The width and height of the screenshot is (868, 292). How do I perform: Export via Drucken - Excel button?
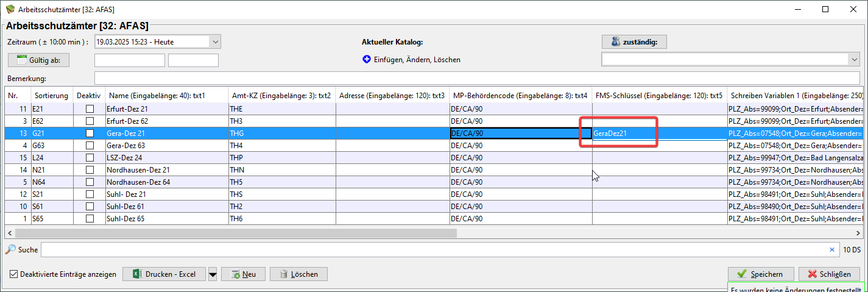click(x=164, y=274)
